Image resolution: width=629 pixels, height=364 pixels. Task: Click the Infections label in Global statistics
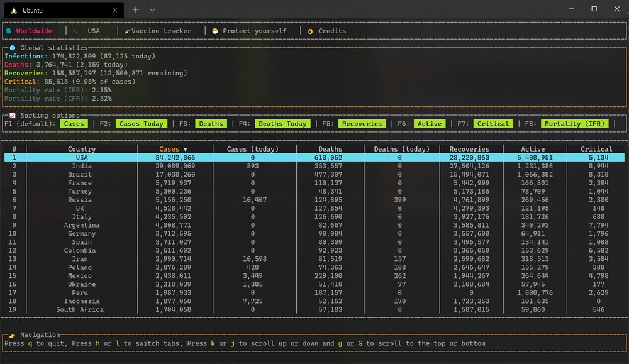(x=24, y=56)
